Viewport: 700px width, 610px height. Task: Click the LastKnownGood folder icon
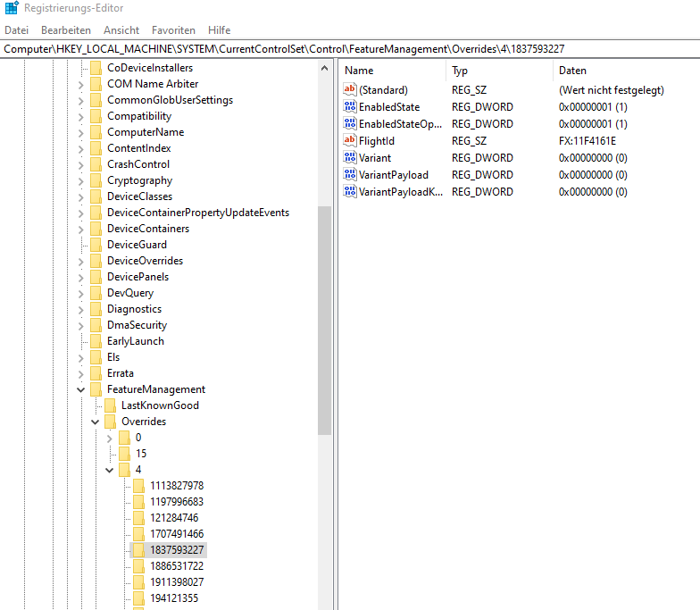[110, 405]
